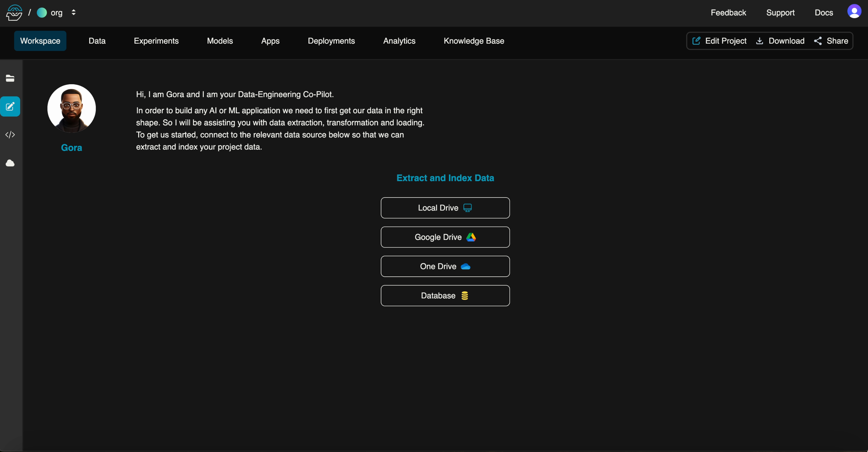Click the Share button
This screenshot has width=868, height=452.
click(x=831, y=41)
